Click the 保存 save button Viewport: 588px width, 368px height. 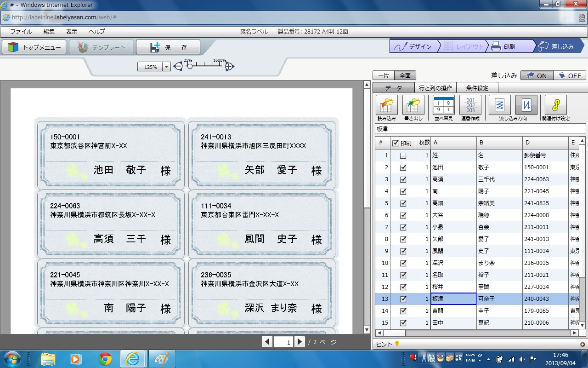pyautogui.click(x=168, y=47)
